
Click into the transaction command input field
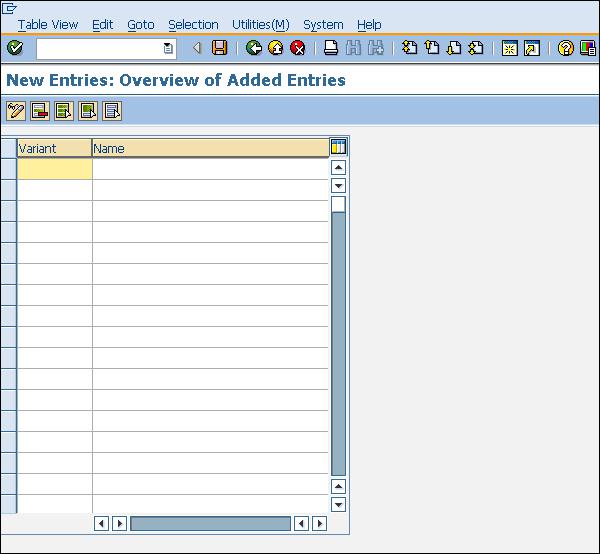[x=99, y=48]
